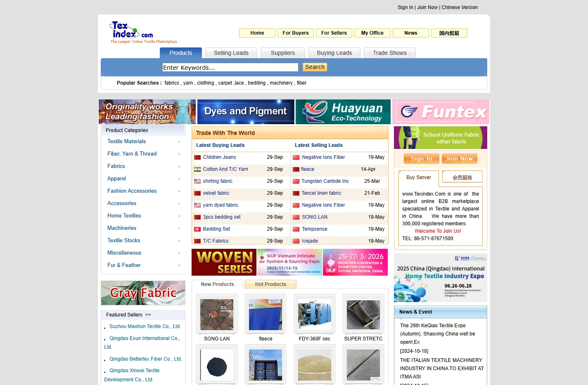Open WOVEN SERIES banner
588x385 pixels.
pyautogui.click(x=224, y=262)
